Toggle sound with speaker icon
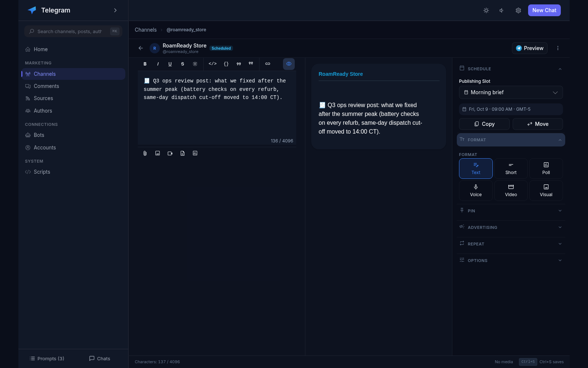The width and height of the screenshot is (588, 368). [x=502, y=10]
